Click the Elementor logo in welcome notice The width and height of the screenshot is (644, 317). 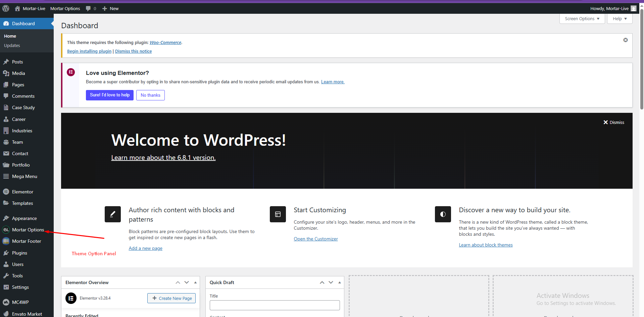pos(71,72)
